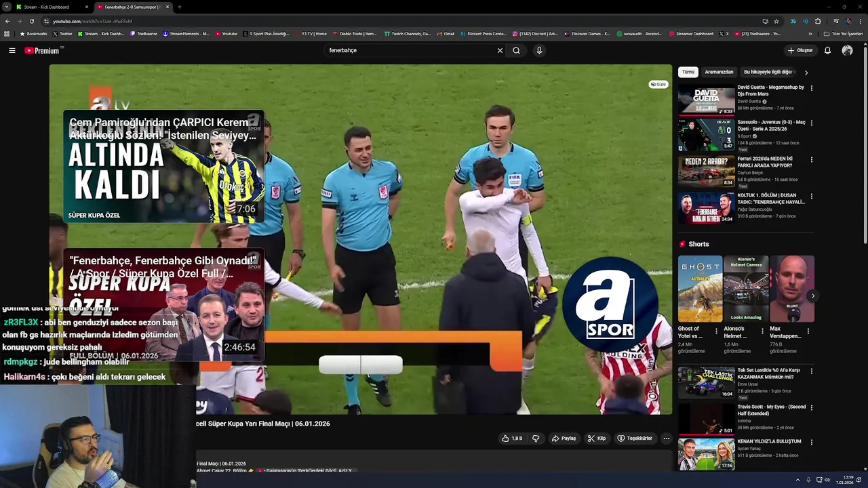Expand the Windows system tray chevron

[797, 480]
